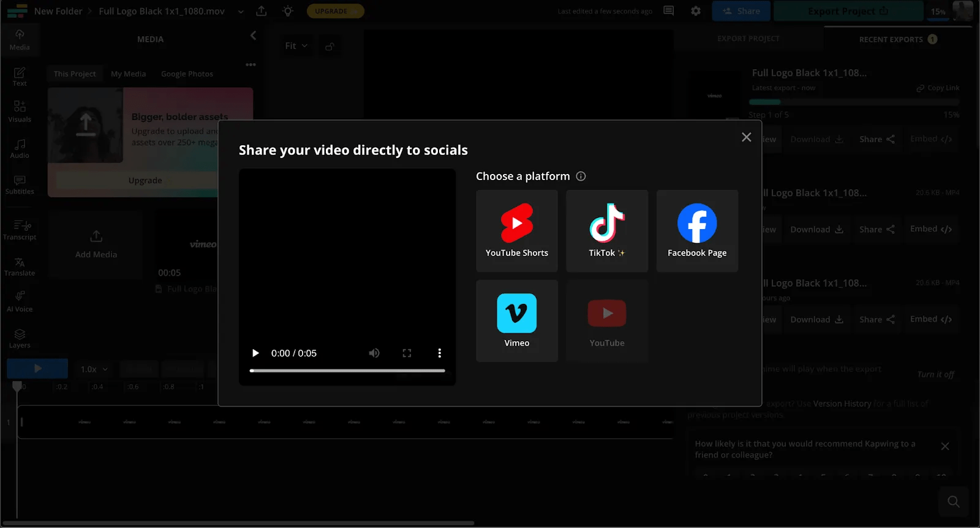Viewport: 980px width, 528px height.
Task: Switch to Google Photos tab
Action: point(187,74)
